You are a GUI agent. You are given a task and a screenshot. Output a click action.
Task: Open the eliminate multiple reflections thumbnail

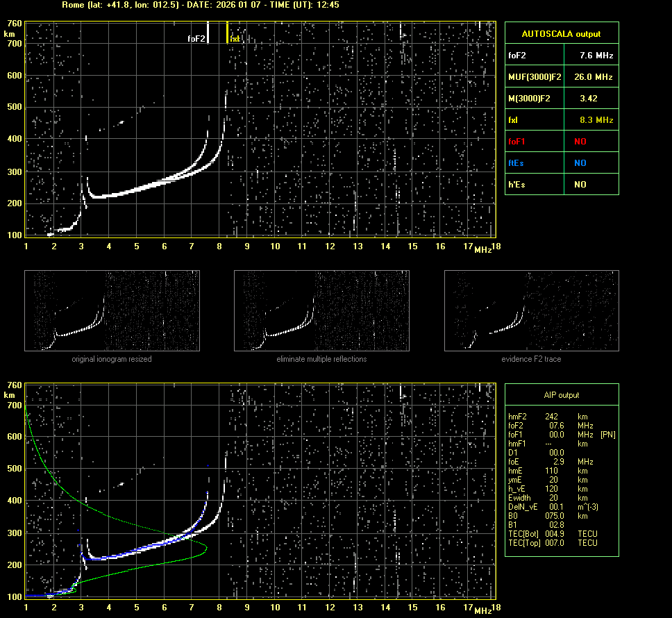pos(321,310)
